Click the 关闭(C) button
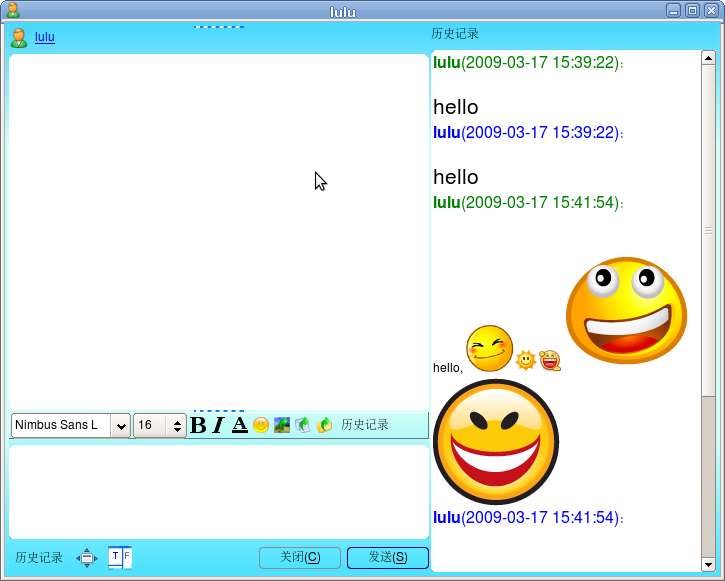 point(300,558)
